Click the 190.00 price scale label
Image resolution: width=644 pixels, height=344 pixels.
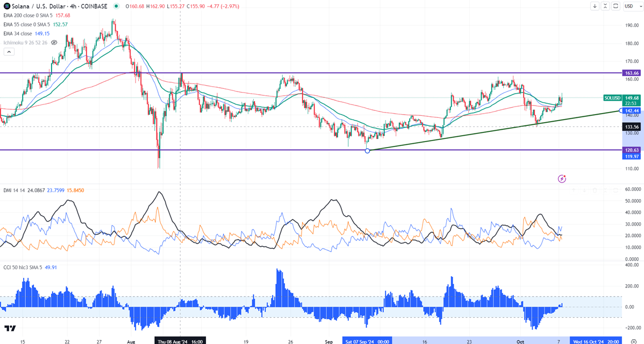pyautogui.click(x=632, y=25)
